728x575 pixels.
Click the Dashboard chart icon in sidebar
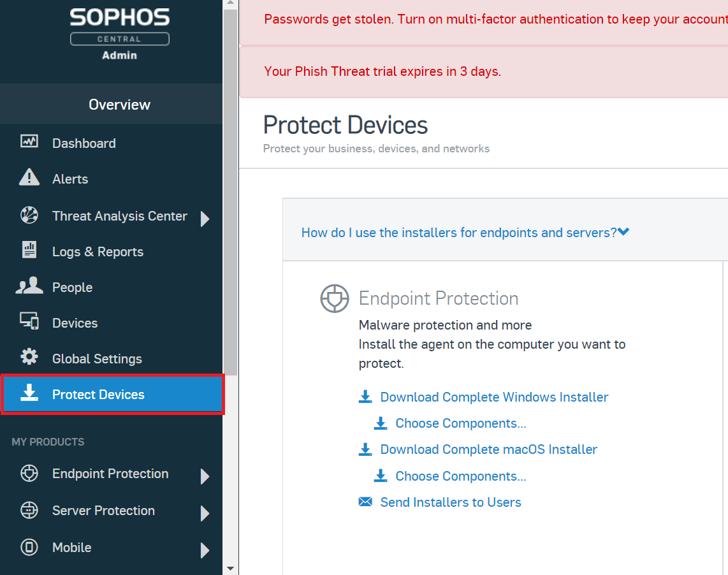point(29,142)
